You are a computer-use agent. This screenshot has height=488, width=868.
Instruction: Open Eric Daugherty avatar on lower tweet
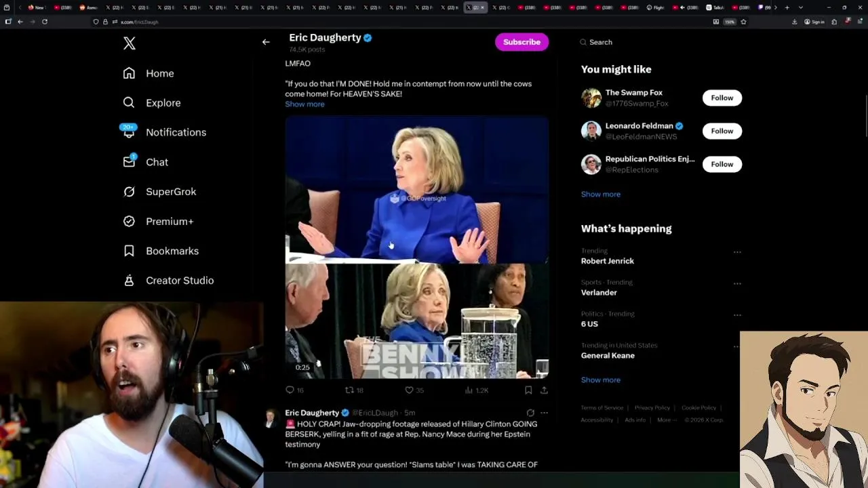[x=270, y=418]
